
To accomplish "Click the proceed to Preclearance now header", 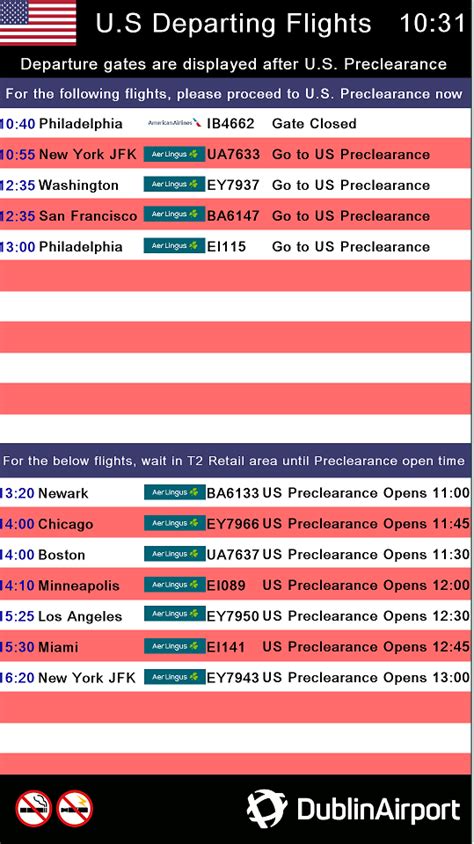I will [234, 94].
